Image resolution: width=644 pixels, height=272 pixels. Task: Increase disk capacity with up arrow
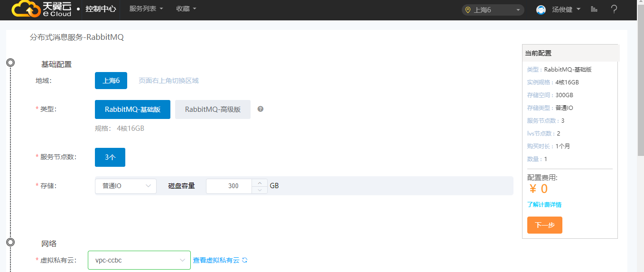[260, 182]
